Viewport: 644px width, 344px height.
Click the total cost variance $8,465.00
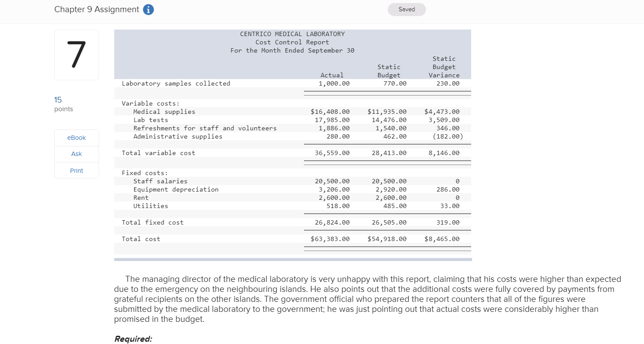coord(442,239)
